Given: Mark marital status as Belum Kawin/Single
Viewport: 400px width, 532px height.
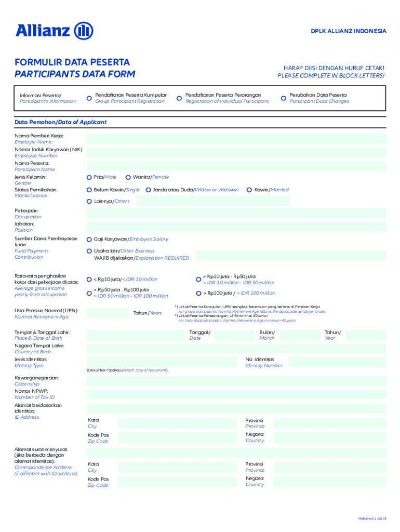Looking at the screenshot, I should [x=89, y=190].
